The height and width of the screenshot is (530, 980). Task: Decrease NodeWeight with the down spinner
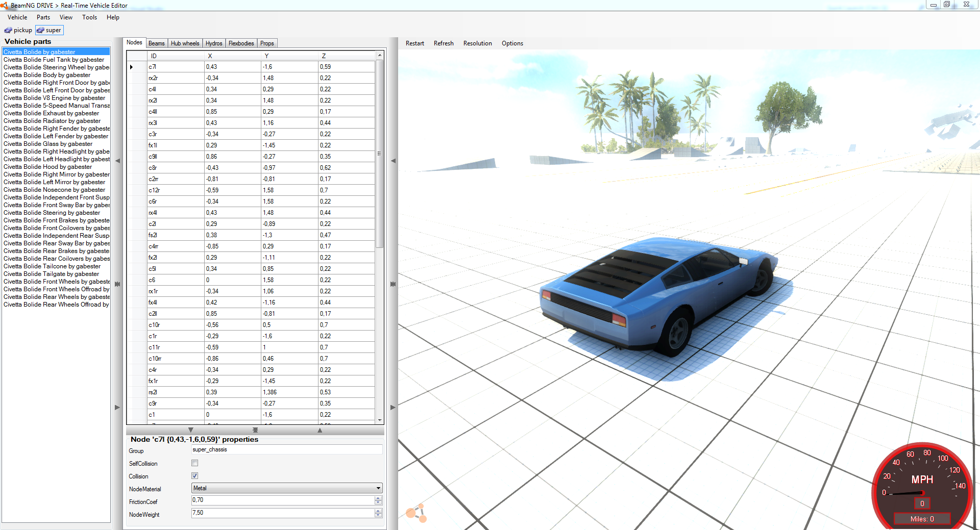[378, 516]
